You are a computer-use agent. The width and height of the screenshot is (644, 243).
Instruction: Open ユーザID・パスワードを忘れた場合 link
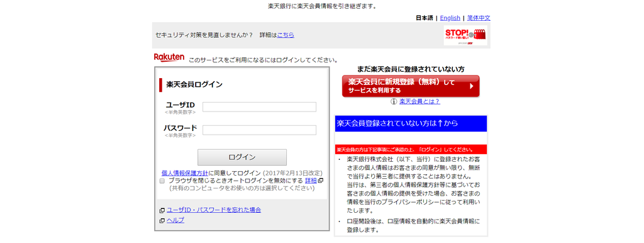(x=214, y=210)
